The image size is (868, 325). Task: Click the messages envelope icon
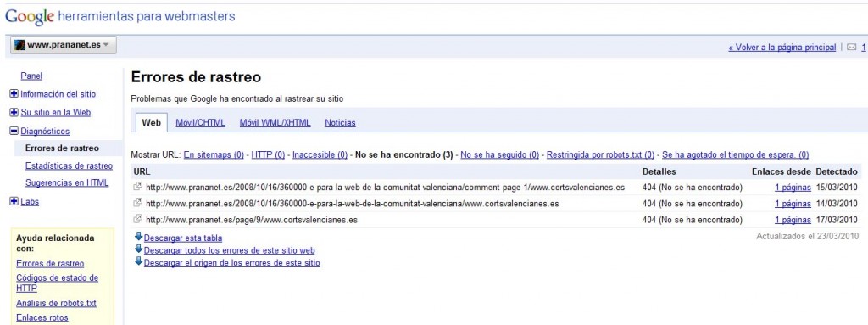851,48
